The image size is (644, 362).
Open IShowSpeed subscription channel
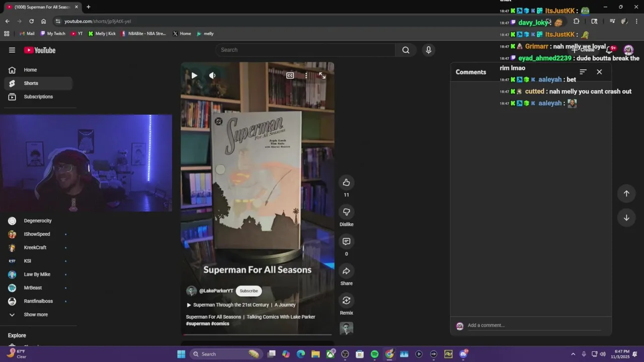tap(38, 234)
